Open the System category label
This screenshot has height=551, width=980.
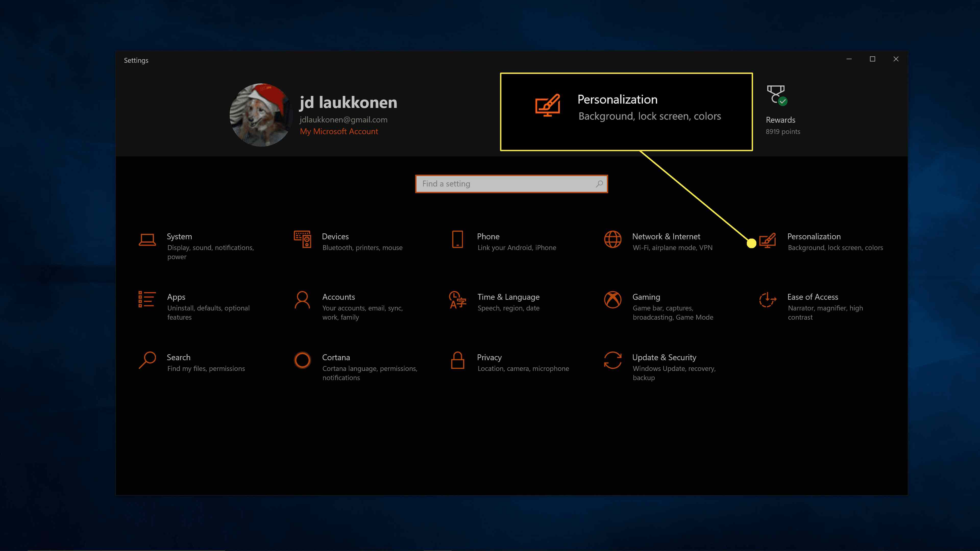pyautogui.click(x=179, y=236)
